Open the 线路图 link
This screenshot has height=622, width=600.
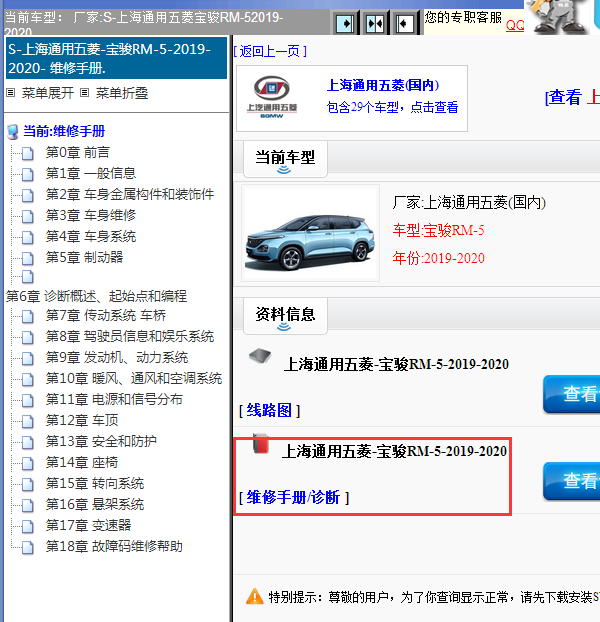pos(269,410)
